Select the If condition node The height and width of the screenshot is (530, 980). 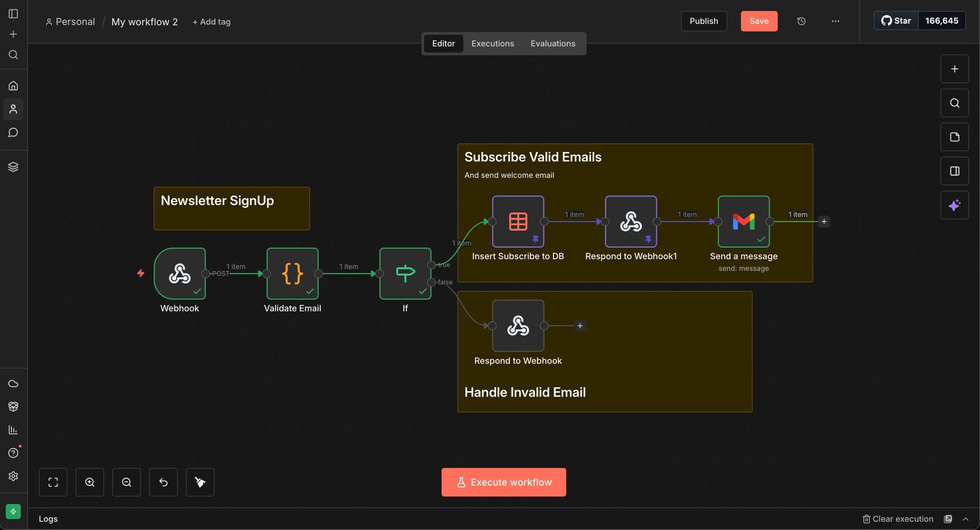(x=405, y=274)
